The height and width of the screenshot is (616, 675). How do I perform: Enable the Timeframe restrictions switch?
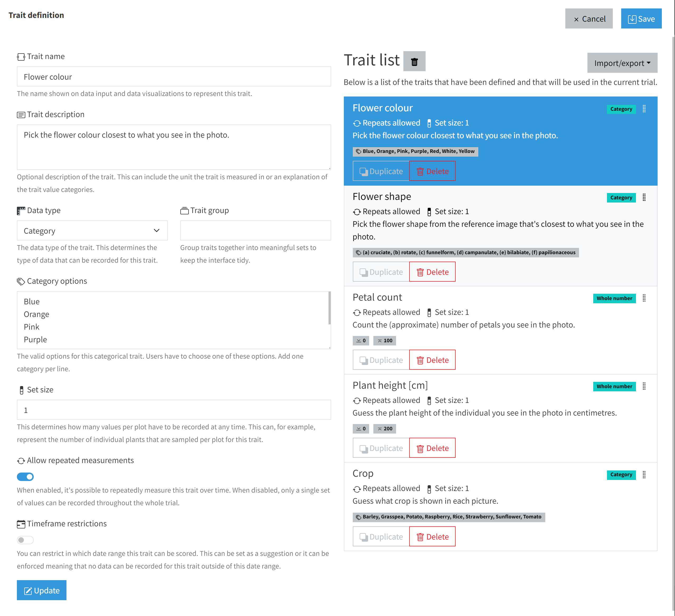pyautogui.click(x=26, y=540)
